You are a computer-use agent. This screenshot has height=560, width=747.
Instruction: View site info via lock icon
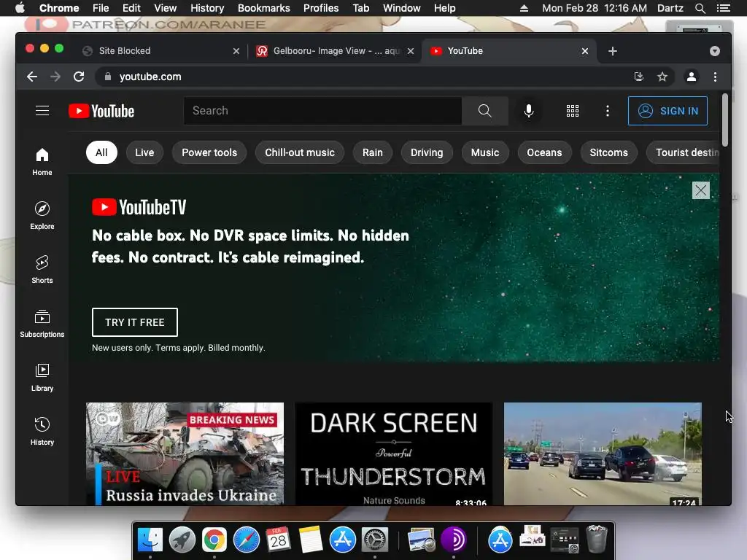108,77
